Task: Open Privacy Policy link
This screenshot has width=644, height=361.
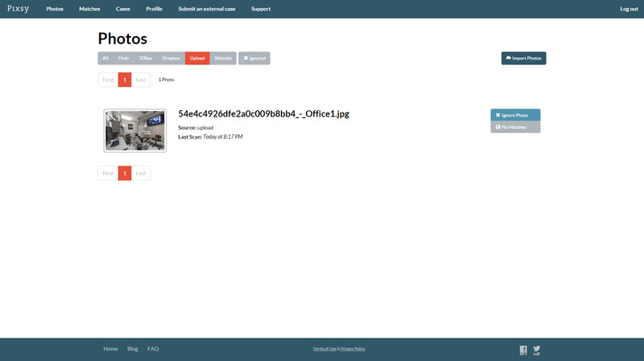Action: [x=353, y=349]
